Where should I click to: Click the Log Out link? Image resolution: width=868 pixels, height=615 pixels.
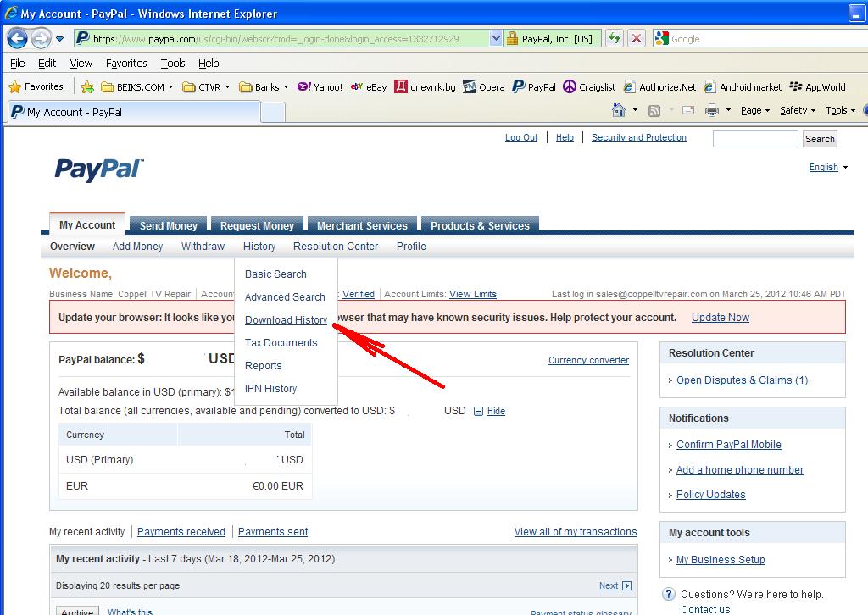click(521, 138)
